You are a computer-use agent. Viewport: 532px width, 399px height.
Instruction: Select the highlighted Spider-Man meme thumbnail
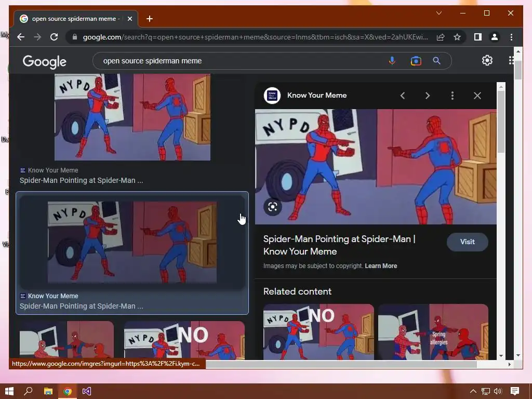click(132, 242)
